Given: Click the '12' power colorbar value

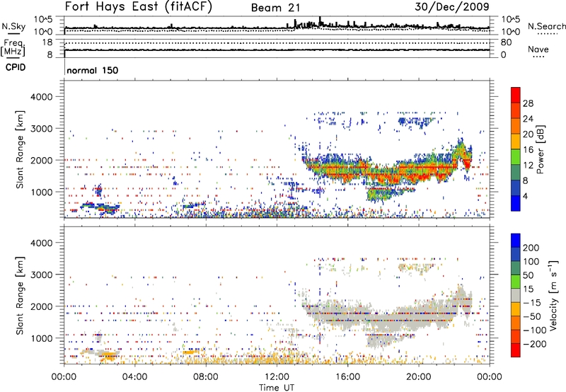Looking at the screenshot, I should 528,166.
